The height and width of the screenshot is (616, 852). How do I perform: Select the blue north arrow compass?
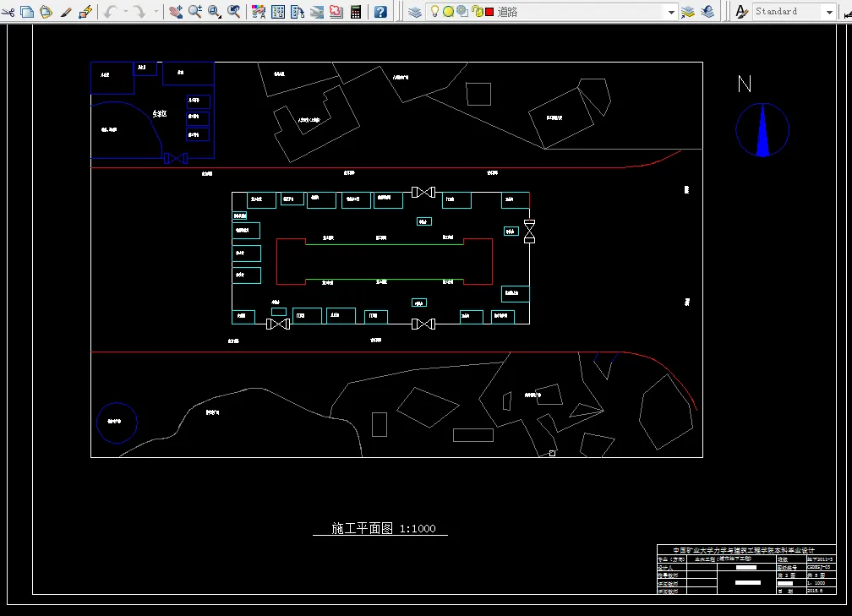point(762,130)
